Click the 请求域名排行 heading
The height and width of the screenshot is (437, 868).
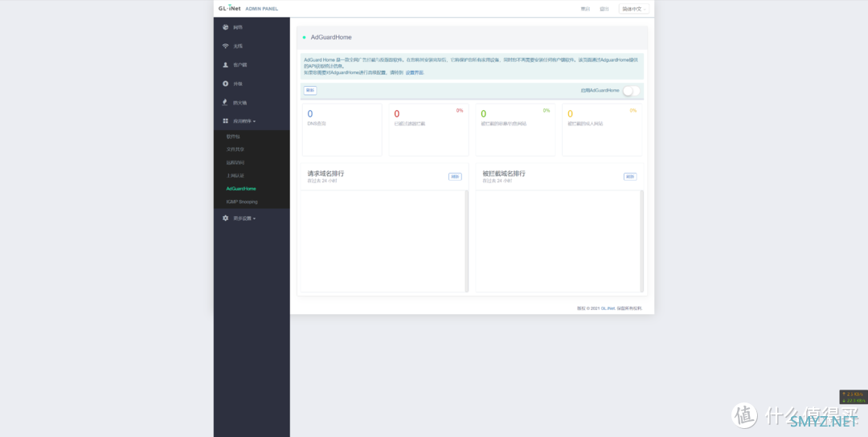(x=326, y=174)
